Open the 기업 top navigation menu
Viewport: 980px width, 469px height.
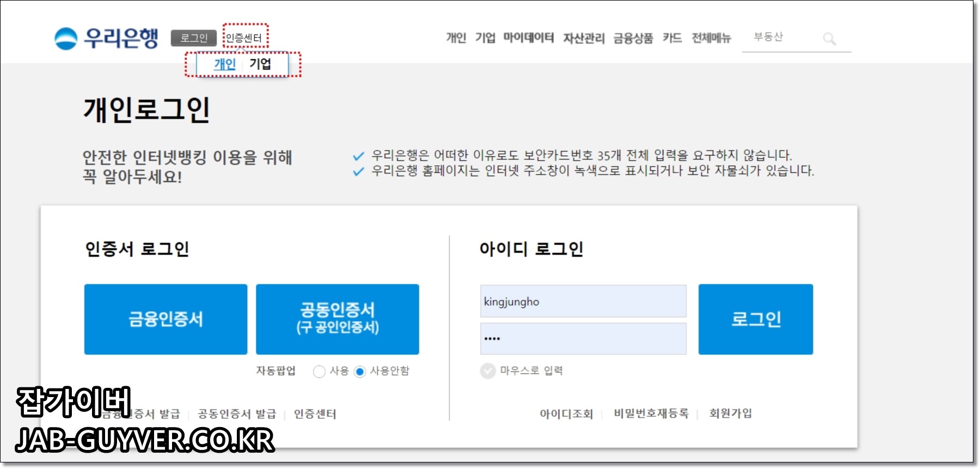(485, 38)
